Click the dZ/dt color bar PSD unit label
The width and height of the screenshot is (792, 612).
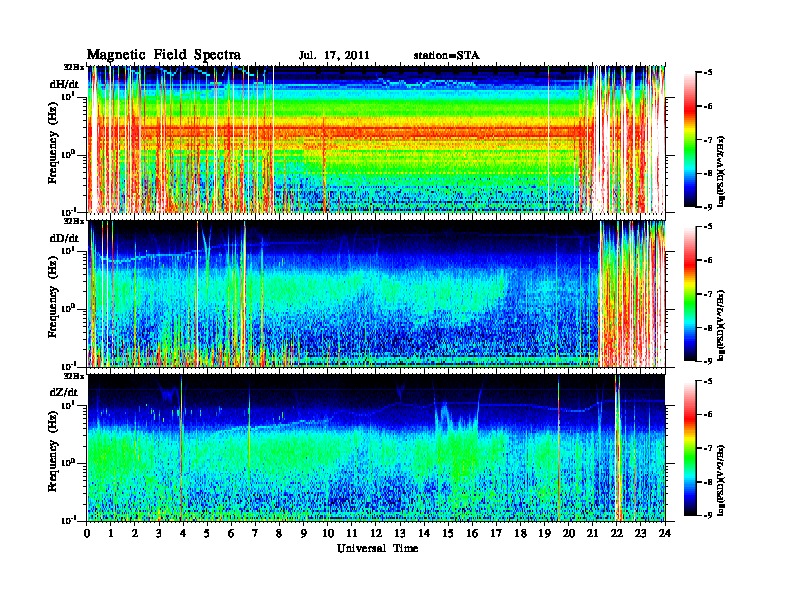tap(722, 479)
